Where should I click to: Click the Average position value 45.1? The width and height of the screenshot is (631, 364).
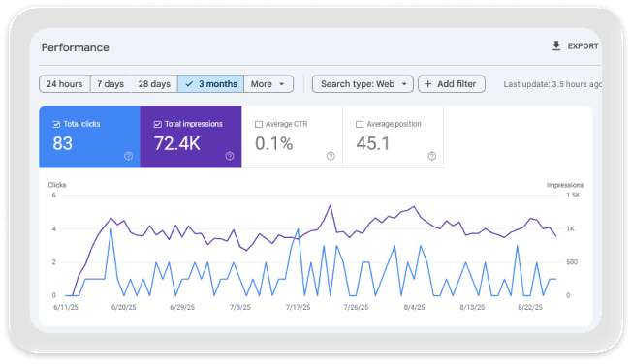click(x=373, y=143)
